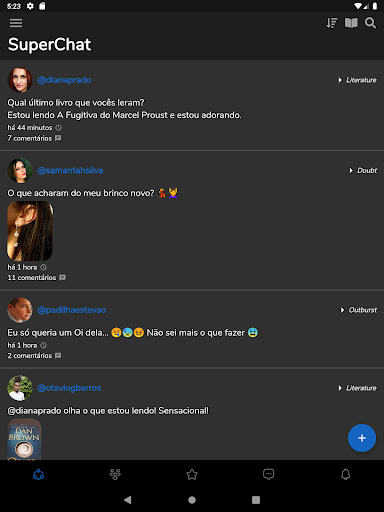Open @samantahsilva profile link
The height and width of the screenshot is (512, 384).
pos(70,170)
